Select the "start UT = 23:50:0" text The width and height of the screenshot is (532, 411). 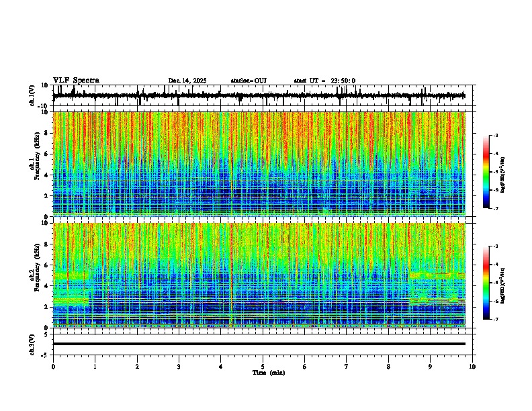click(324, 81)
